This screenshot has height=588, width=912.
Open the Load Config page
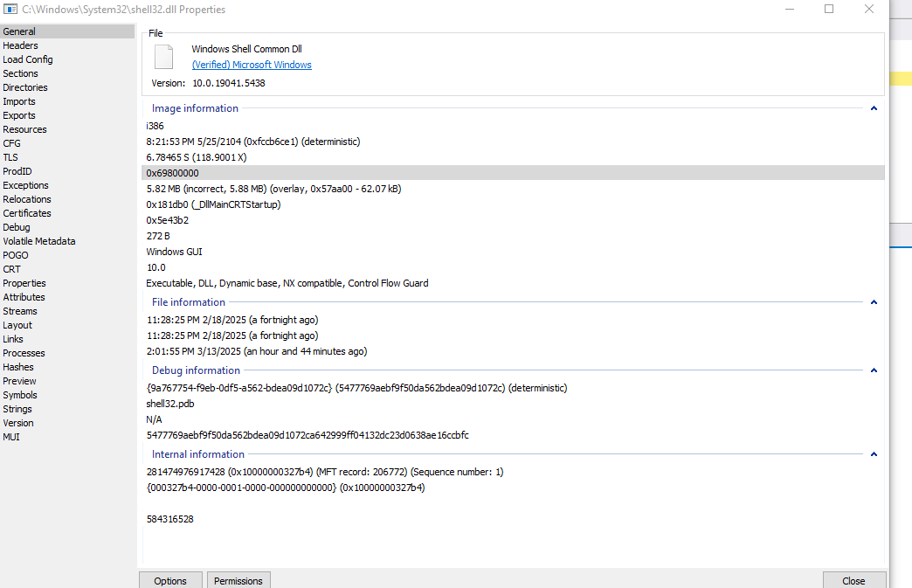click(x=67, y=59)
